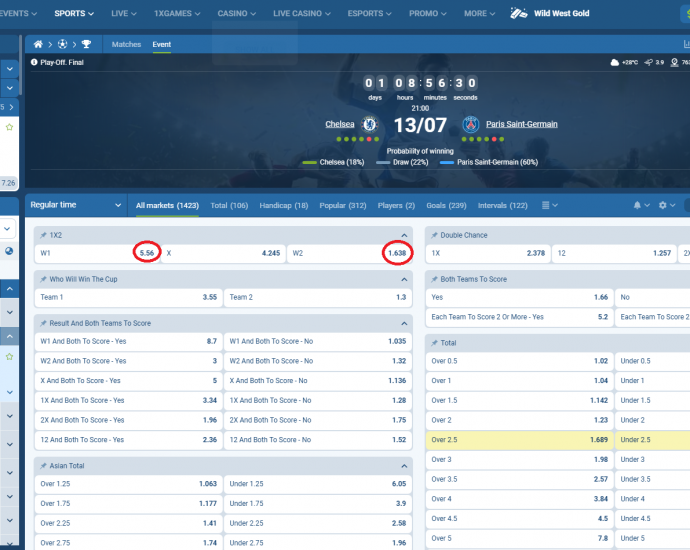Select Each Team To Score 2 Or More - Yes
The image size is (690, 550).
520,317
